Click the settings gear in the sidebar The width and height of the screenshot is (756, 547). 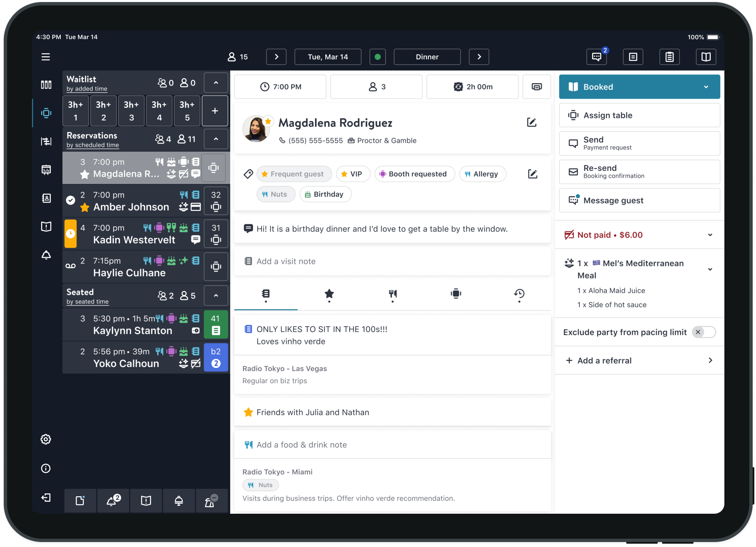(46, 439)
